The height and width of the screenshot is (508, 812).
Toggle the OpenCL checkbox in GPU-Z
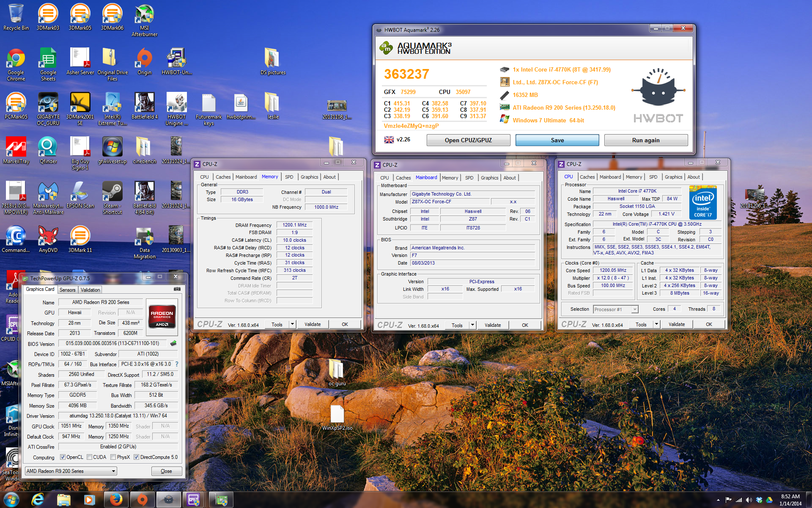[63, 457]
